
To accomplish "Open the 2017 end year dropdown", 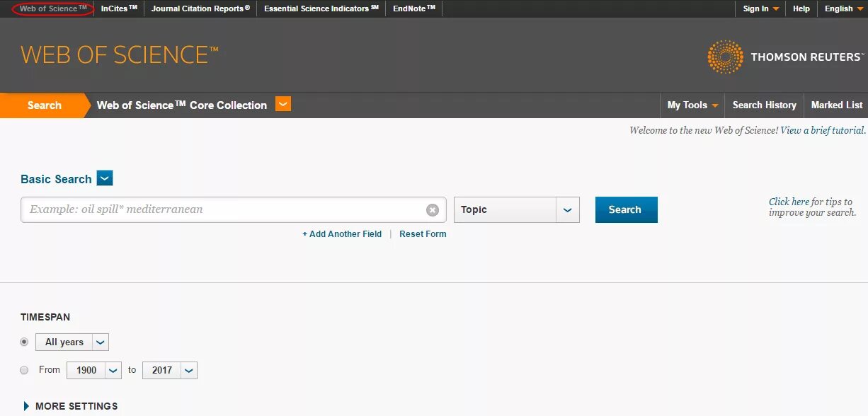I will [x=170, y=370].
